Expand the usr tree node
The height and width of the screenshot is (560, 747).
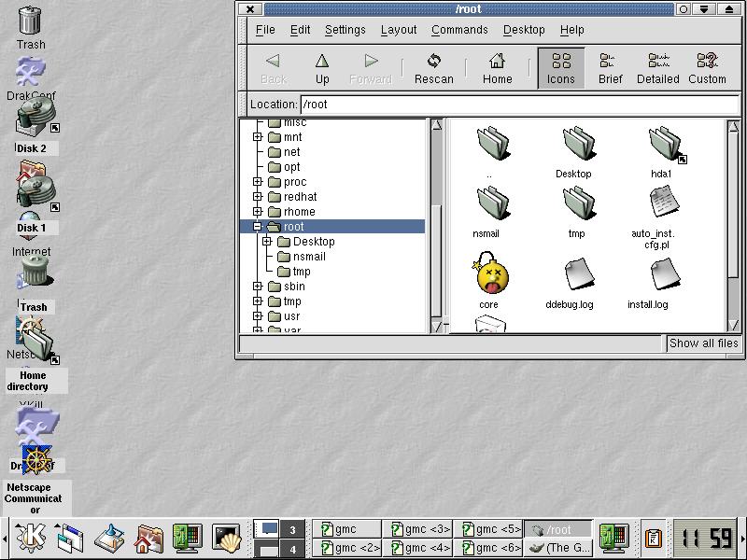click(258, 316)
